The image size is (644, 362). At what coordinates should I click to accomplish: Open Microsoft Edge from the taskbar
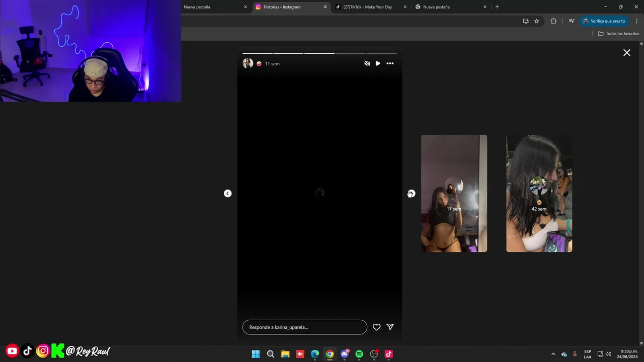(x=315, y=354)
